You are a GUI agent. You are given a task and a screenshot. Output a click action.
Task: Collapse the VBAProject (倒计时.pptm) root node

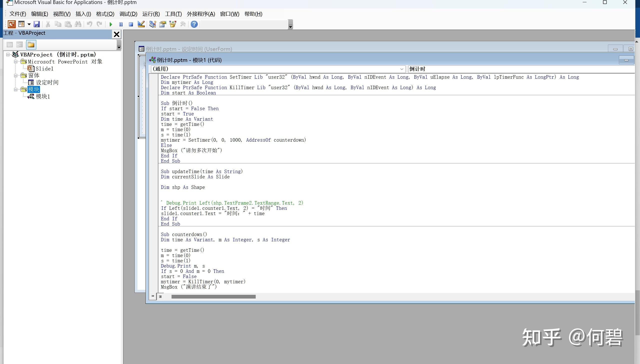click(8, 54)
